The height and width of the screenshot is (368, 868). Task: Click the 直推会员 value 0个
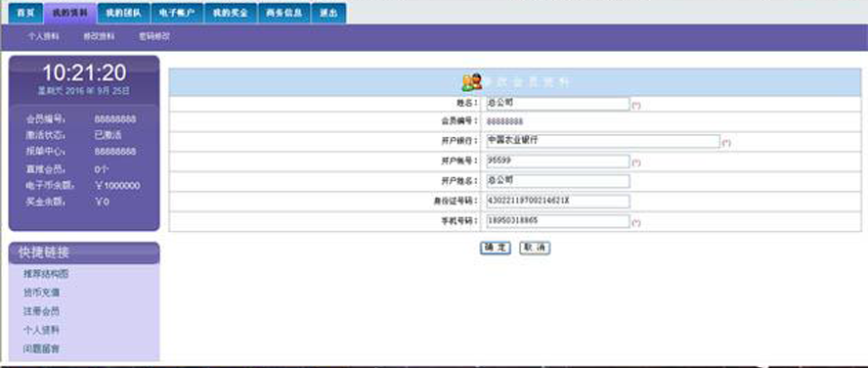pos(102,169)
